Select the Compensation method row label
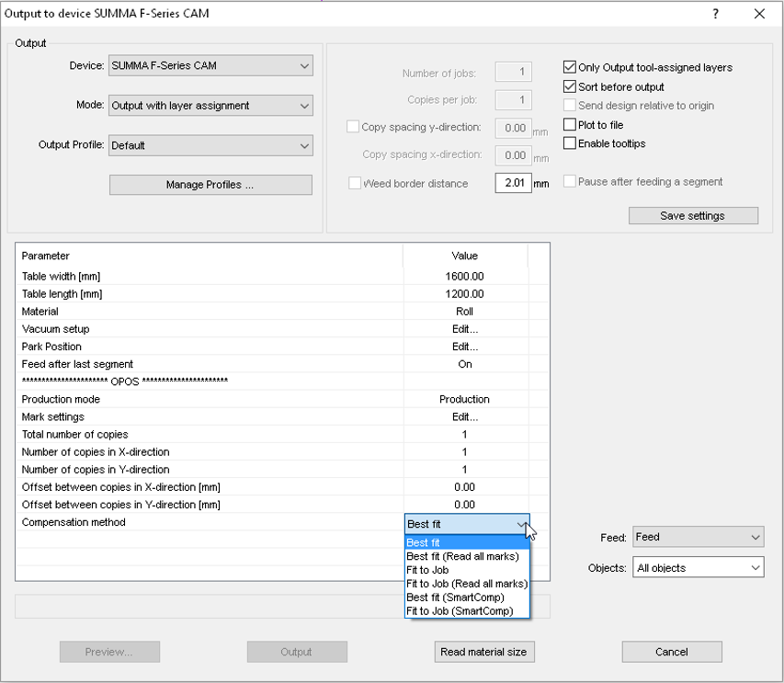The image size is (784, 683). (74, 522)
